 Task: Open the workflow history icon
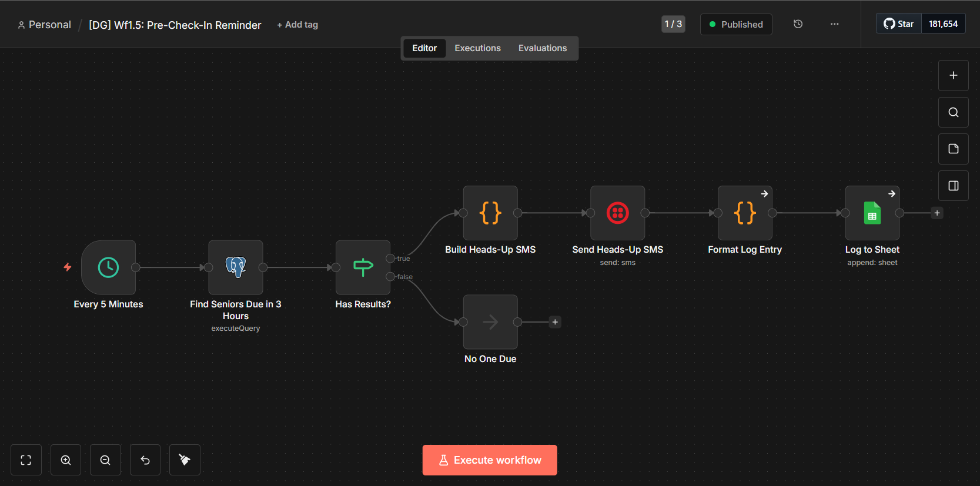click(798, 24)
